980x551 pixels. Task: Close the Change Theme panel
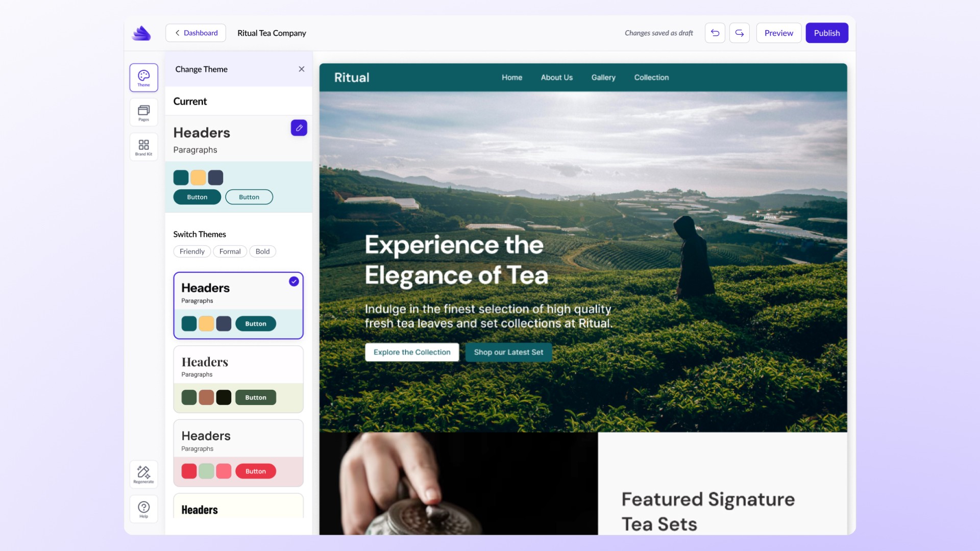click(302, 69)
